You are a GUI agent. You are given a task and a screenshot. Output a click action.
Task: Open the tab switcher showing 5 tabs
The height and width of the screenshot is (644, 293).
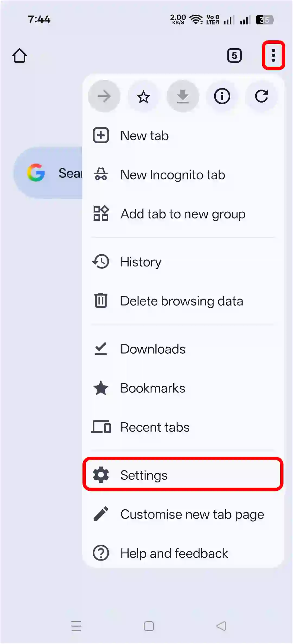[x=234, y=55]
